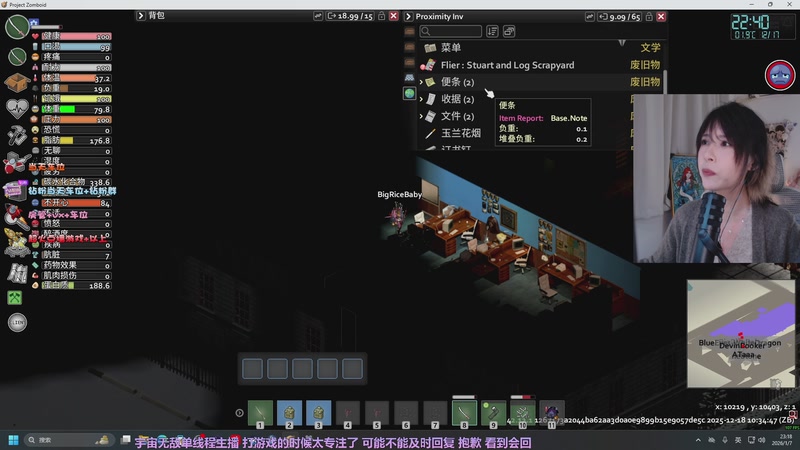Select the third drawer container icon
The width and height of the screenshot is (800, 450).
pyautogui.click(x=409, y=62)
